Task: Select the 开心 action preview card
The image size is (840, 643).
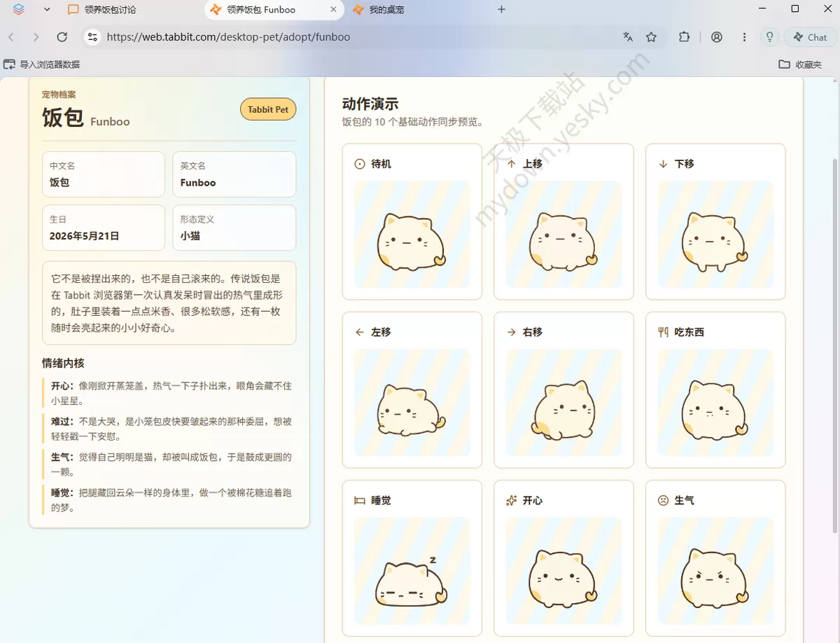Action: (563, 558)
